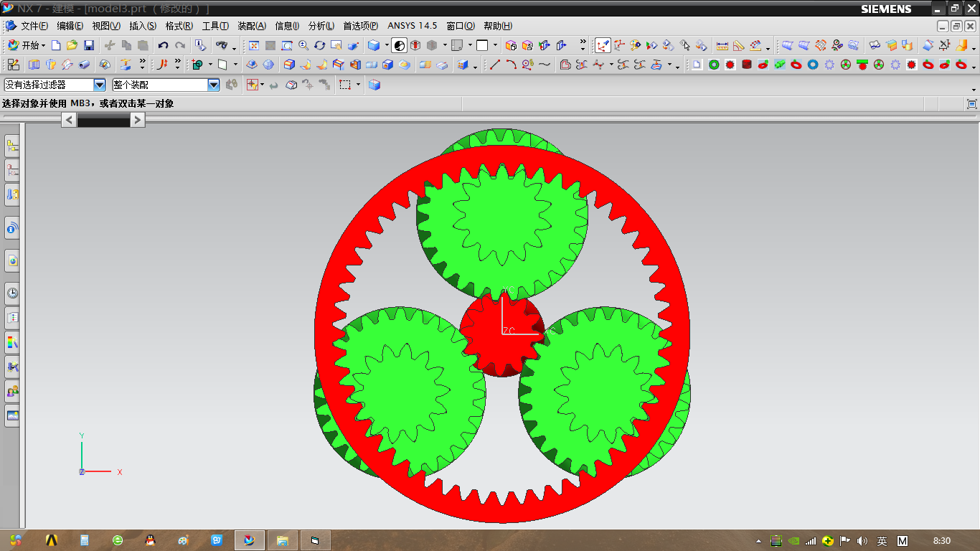The height and width of the screenshot is (551, 980).
Task: Open the 首选项(P) menu
Action: coord(361,26)
